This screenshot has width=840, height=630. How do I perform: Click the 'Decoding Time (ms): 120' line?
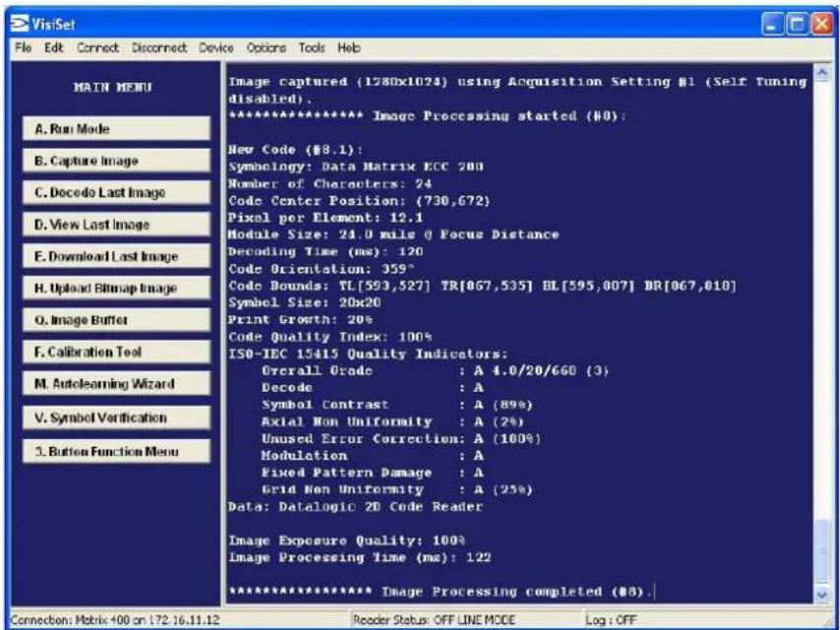pos(326,252)
